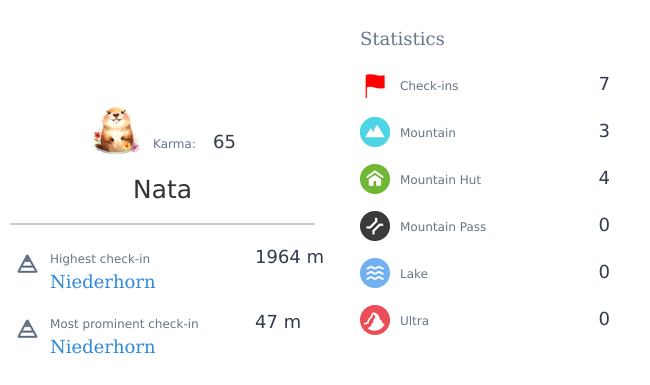
Task: Select the cyan Mountain icon
Action: (x=375, y=132)
